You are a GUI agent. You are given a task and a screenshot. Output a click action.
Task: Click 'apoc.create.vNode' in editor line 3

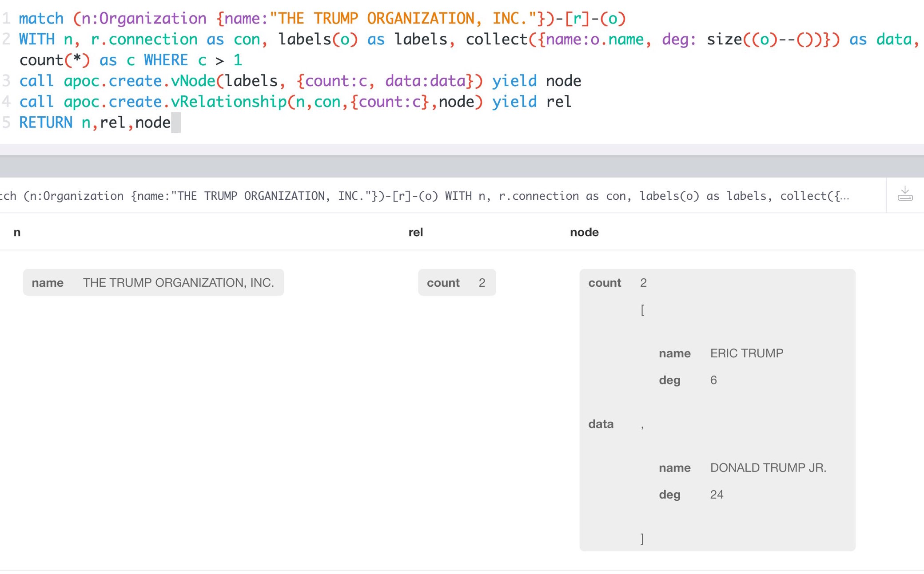tap(139, 81)
